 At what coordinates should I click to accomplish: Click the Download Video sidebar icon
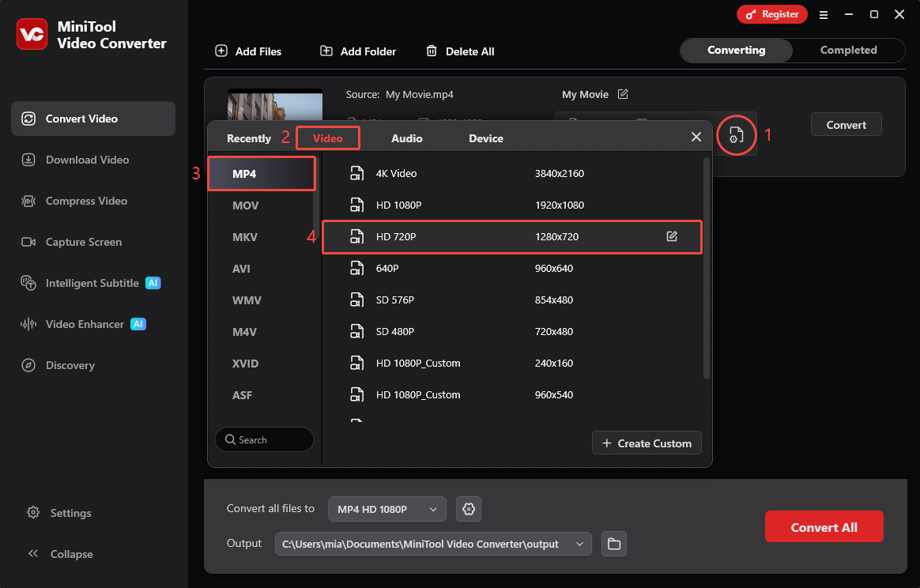(28, 160)
